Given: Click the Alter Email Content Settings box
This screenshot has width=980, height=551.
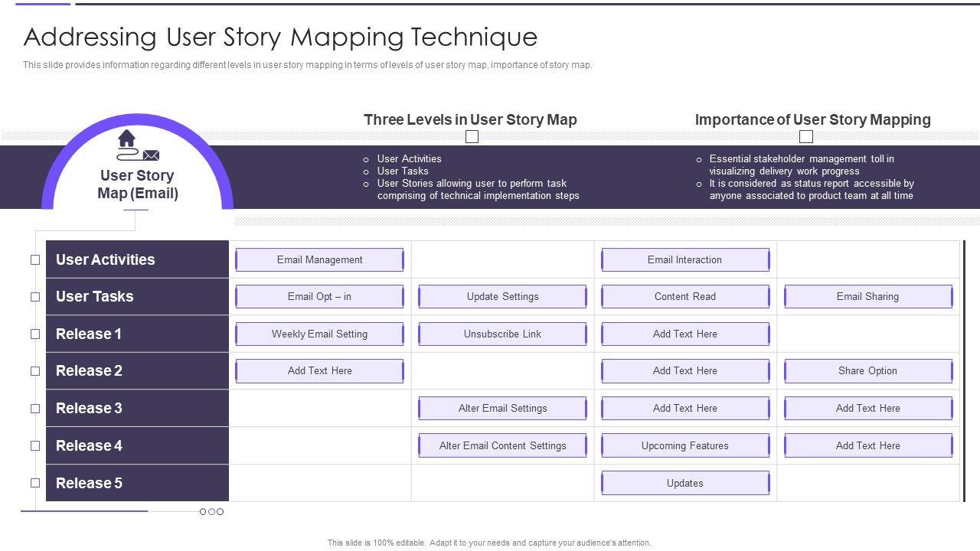Looking at the screenshot, I should click(502, 446).
